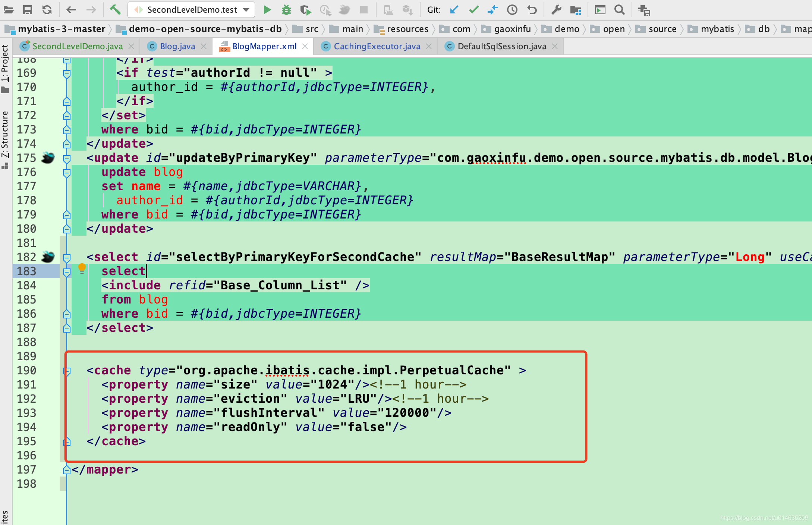Open run anything terminal-window icon
This screenshot has height=525, width=812.
pyautogui.click(x=600, y=10)
